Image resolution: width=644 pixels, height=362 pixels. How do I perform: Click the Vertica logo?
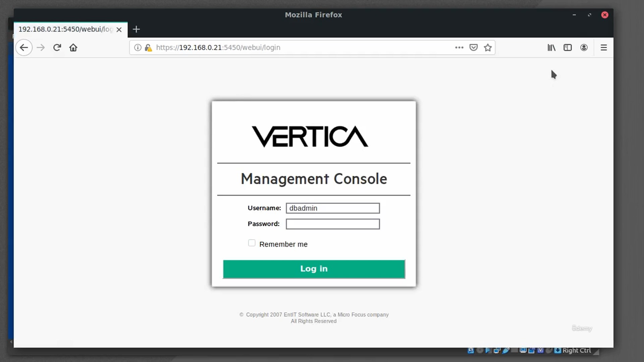[310, 136]
